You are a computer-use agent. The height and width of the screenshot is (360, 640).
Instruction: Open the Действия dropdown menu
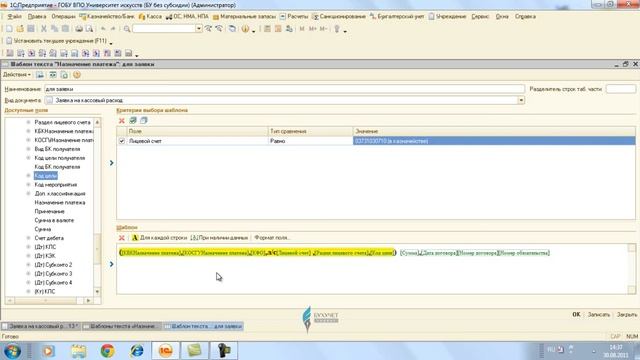(x=17, y=75)
